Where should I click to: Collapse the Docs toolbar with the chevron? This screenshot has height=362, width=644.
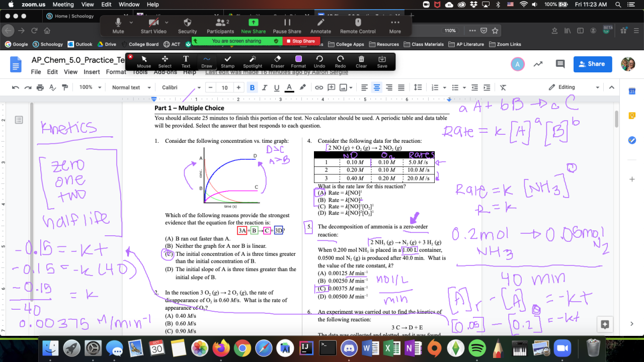click(x=612, y=87)
